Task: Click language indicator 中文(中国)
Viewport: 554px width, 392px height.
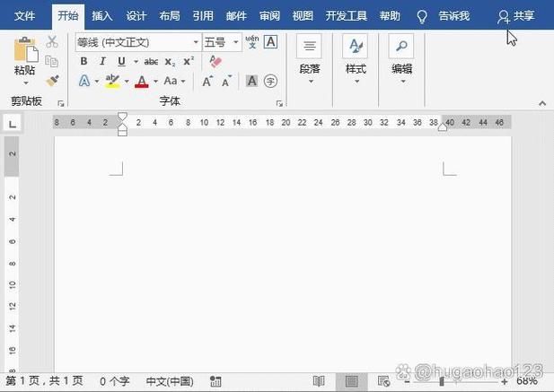Action: tap(170, 381)
